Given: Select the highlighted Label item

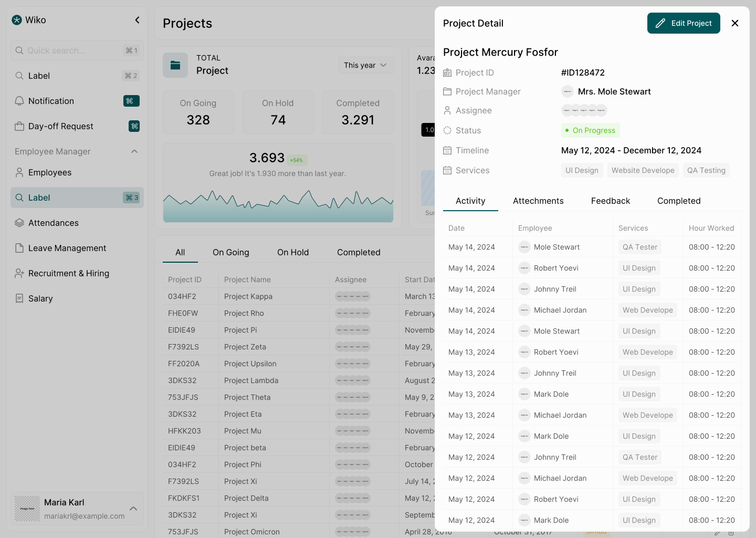Looking at the screenshot, I should pyautogui.click(x=77, y=198).
